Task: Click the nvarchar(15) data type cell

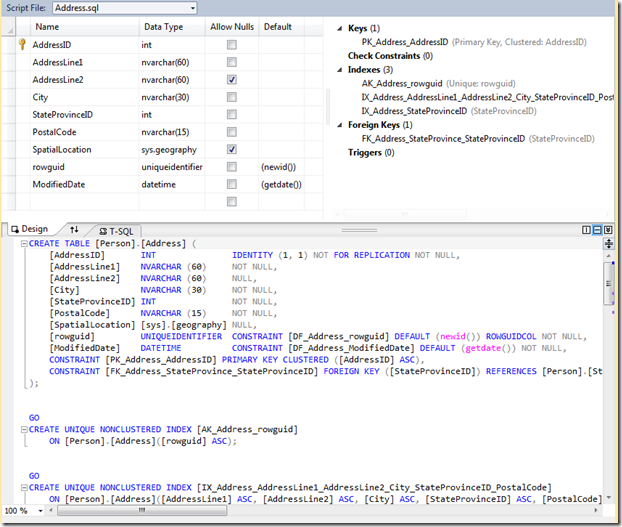Action: (x=172, y=132)
